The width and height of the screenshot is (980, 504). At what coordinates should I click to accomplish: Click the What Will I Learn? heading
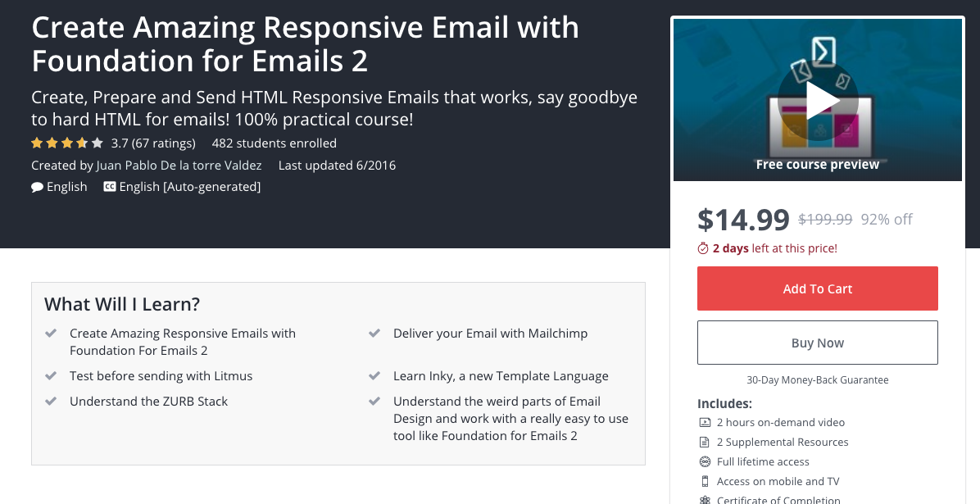pyautogui.click(x=122, y=304)
